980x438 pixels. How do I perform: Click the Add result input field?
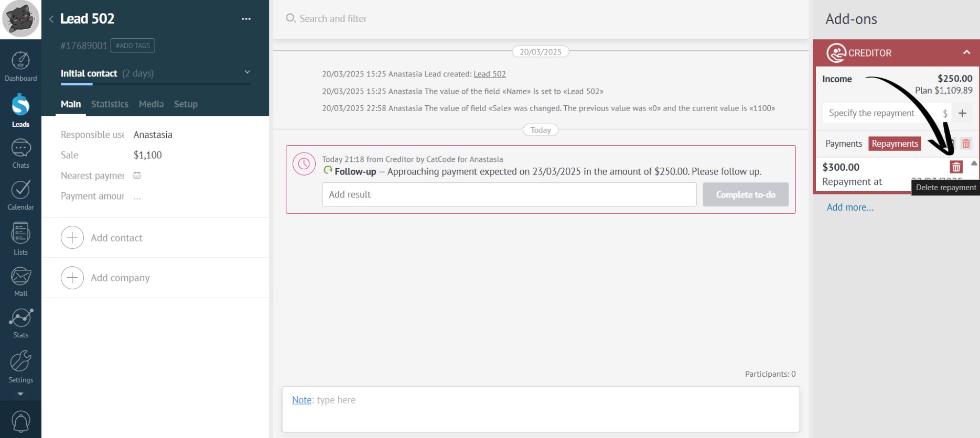[x=509, y=194]
